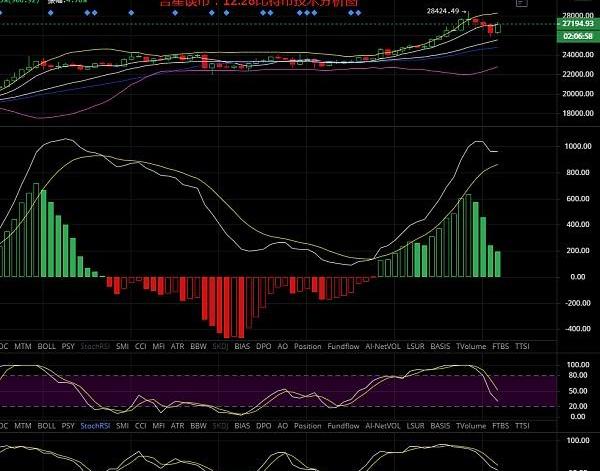The image size is (600, 471).
Task: Select BASIS tab in the lower indicator row
Action: [440, 426]
